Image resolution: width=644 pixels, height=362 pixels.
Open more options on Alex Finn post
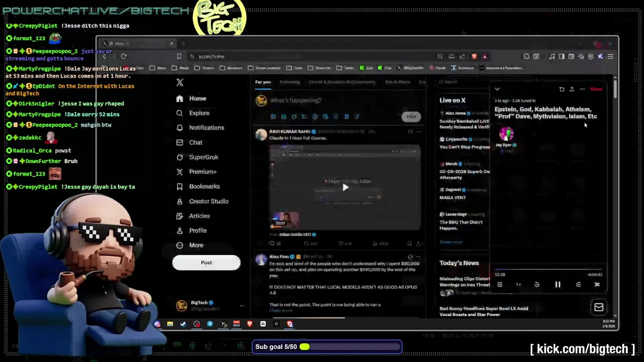click(419, 257)
